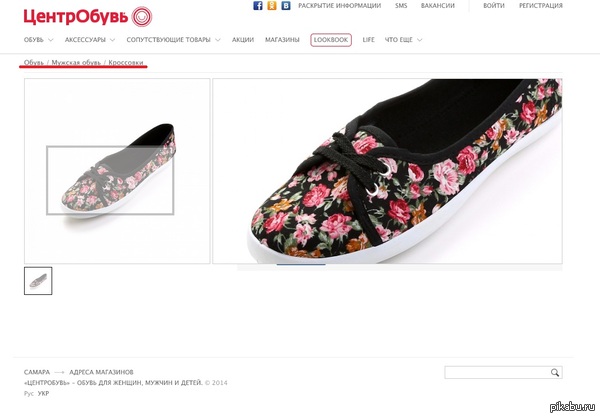Open the Facebook social icon
The image size is (600, 418).
(x=259, y=6)
